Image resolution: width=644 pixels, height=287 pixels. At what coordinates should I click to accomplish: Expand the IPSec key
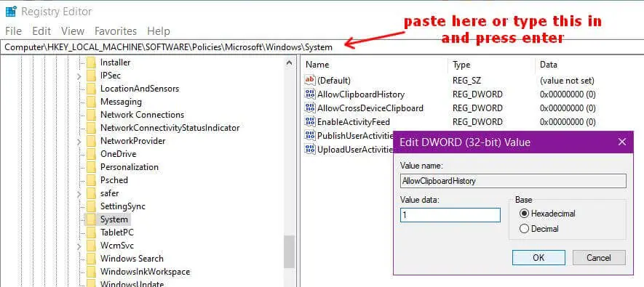coord(79,76)
